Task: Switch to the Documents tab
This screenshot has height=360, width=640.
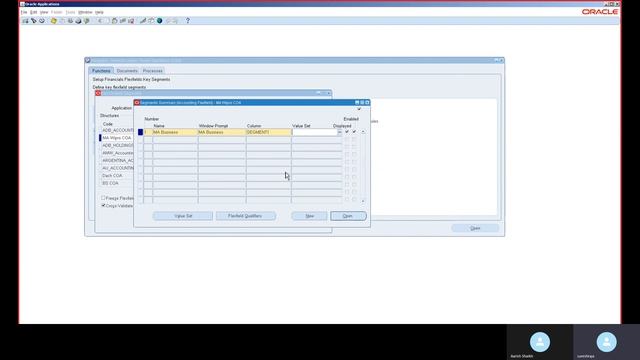Action: click(x=127, y=71)
